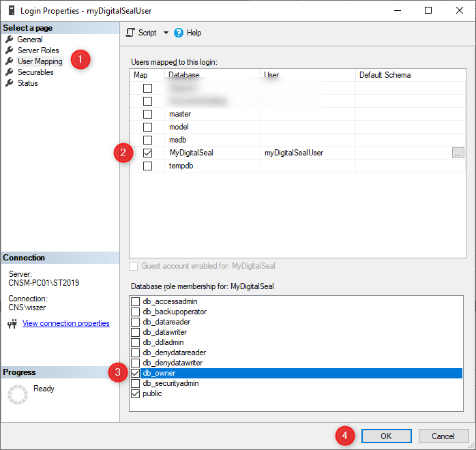
Task: Go to the Securables page
Action: point(35,72)
